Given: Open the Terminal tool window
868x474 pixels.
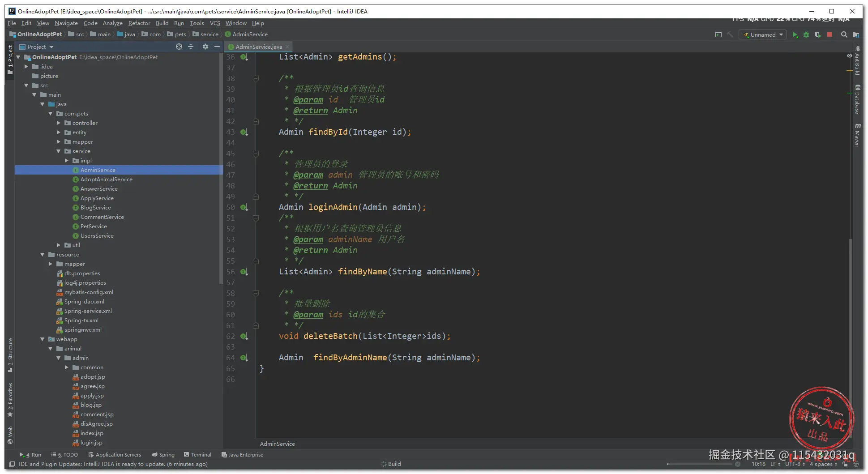Looking at the screenshot, I should click(x=197, y=455).
